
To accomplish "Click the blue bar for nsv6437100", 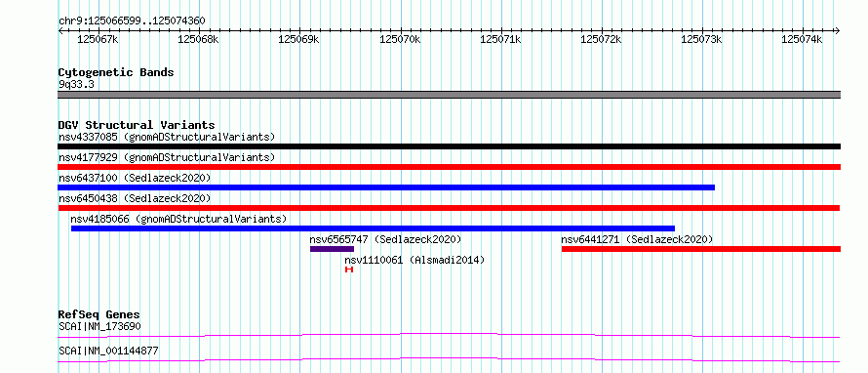I will click(386, 187).
